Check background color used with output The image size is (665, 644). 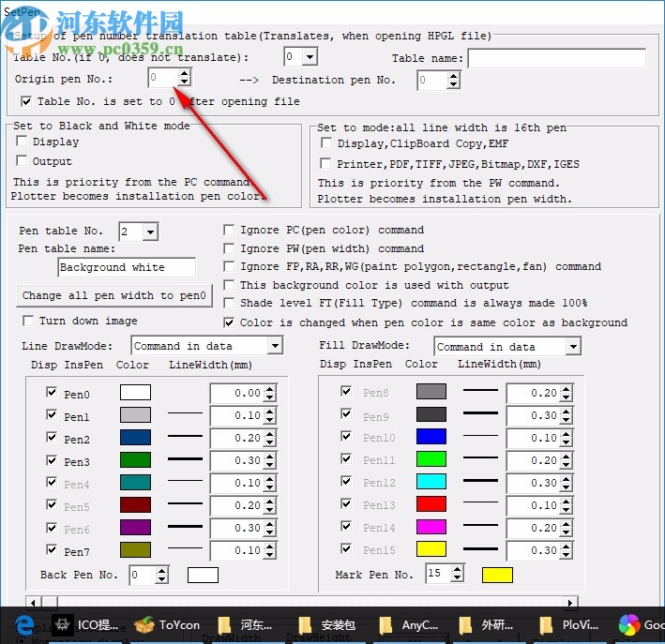tap(229, 285)
